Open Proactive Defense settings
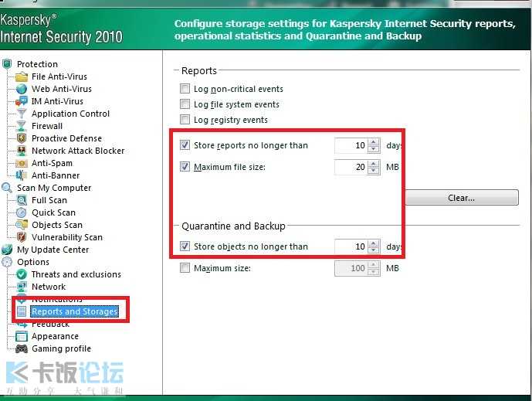532x401 pixels. click(x=66, y=138)
